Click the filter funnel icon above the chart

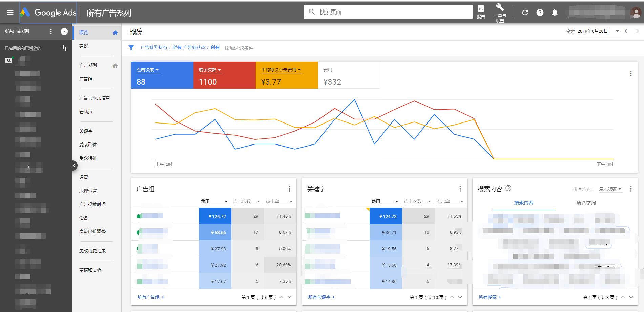[x=132, y=48]
